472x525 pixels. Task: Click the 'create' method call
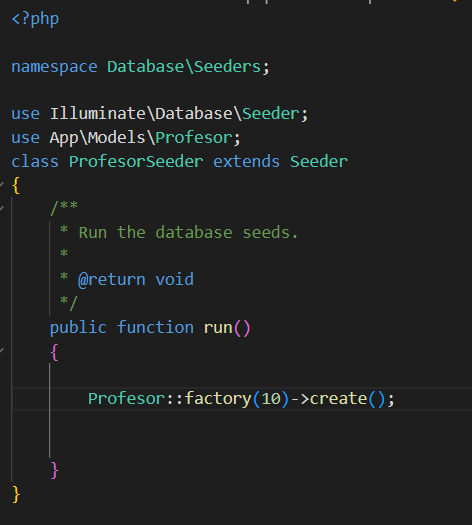tap(338, 398)
